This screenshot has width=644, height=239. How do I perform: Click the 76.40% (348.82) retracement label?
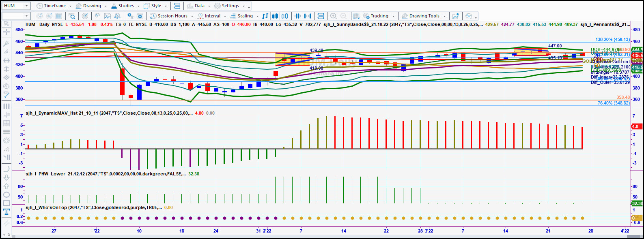pos(614,103)
